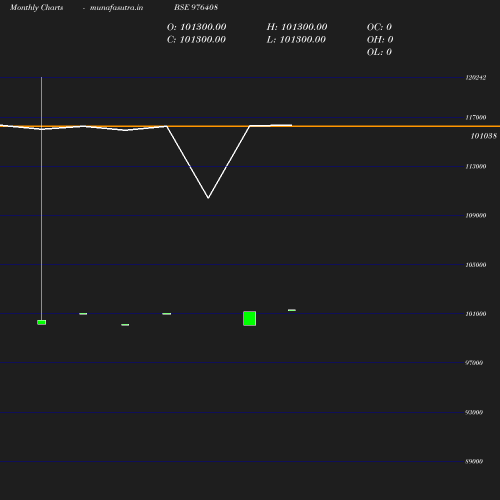Click the 'OH: 0' indicator text

[380, 40]
